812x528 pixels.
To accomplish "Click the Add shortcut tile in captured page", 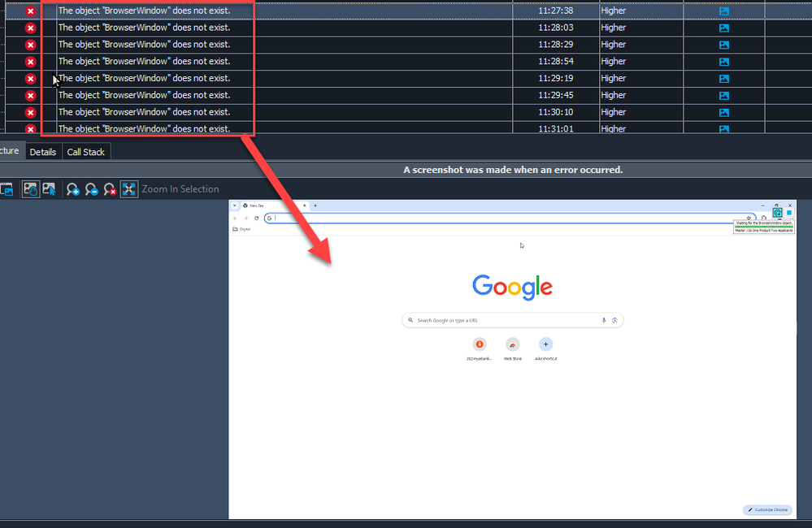I will coord(546,349).
